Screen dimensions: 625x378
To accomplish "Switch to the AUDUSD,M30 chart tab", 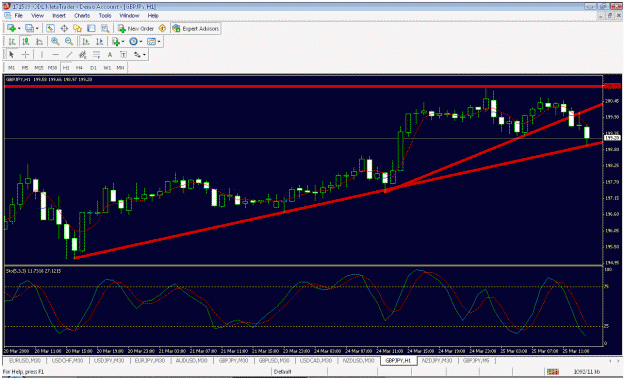I will (192, 360).
